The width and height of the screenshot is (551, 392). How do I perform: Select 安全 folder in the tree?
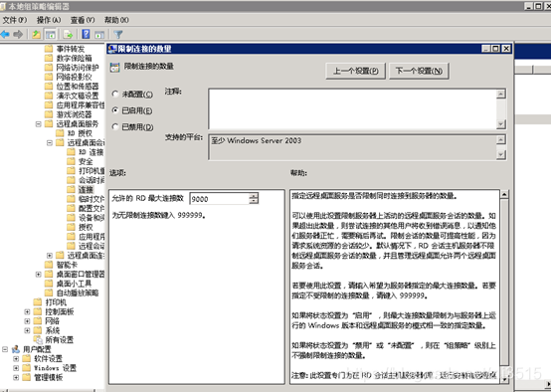point(86,161)
